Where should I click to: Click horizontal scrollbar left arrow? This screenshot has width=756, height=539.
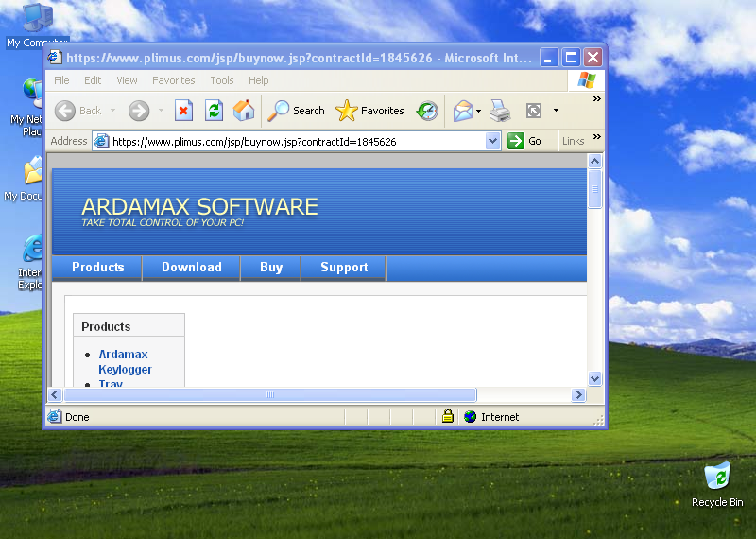pos(55,394)
